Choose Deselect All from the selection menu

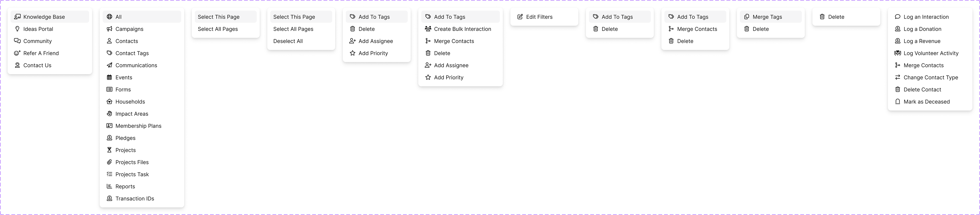tap(288, 41)
